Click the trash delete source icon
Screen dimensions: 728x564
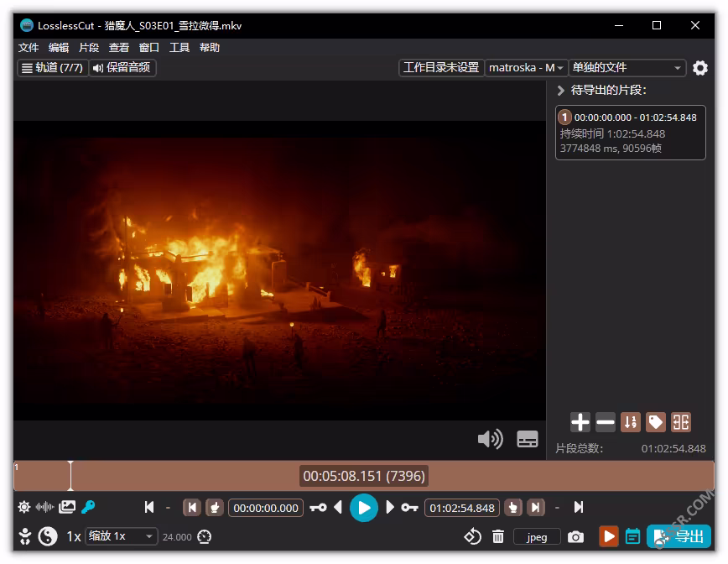pyautogui.click(x=497, y=537)
